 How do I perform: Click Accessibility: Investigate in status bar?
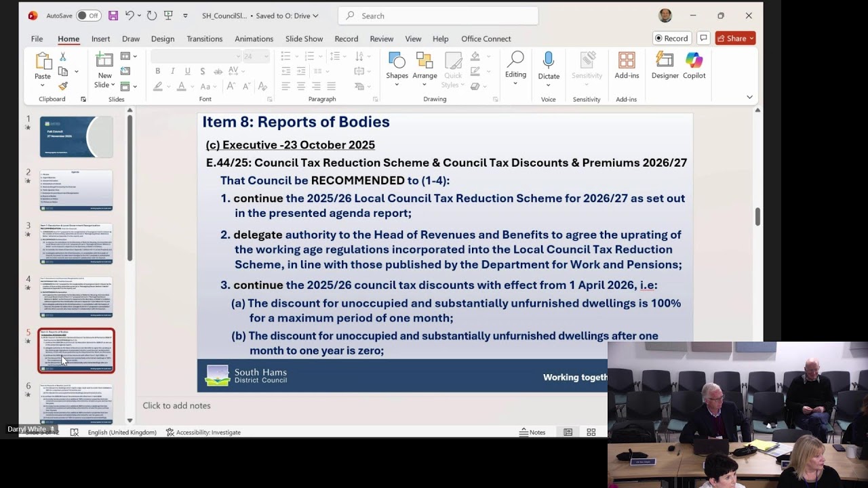[203, 432]
